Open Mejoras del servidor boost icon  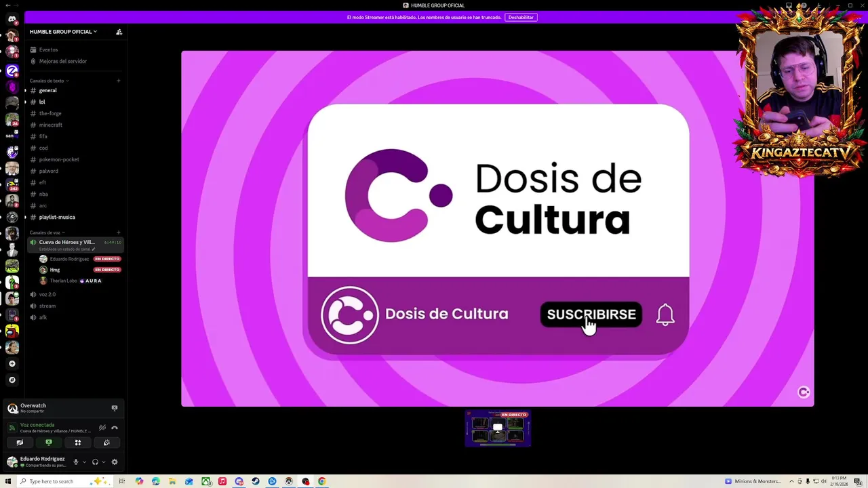pos(33,61)
